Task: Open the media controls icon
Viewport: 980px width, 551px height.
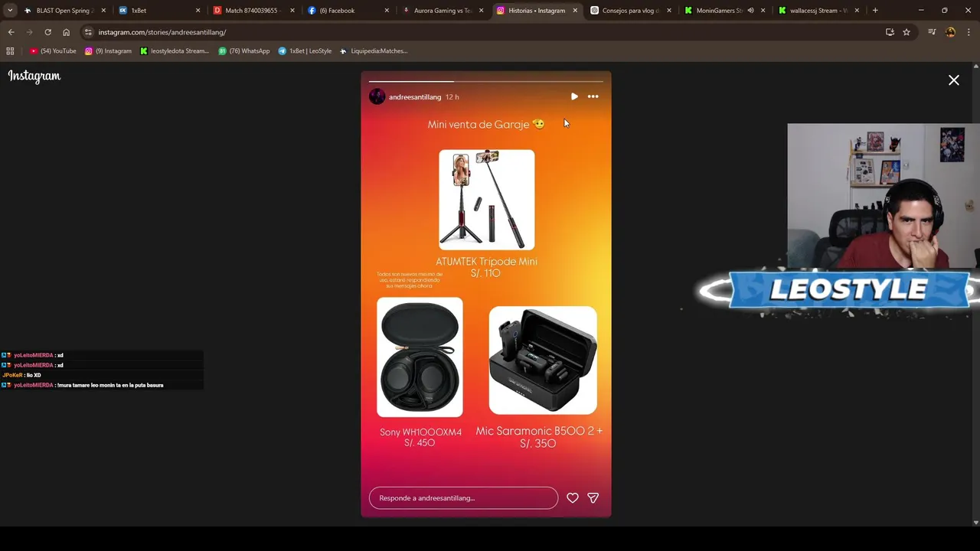Action: [x=932, y=32]
